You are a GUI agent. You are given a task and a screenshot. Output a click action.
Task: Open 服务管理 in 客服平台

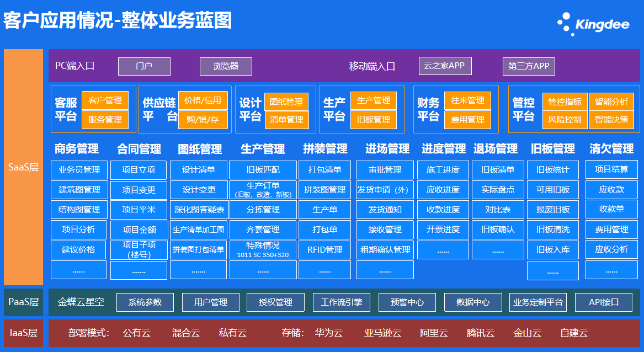click(x=105, y=120)
